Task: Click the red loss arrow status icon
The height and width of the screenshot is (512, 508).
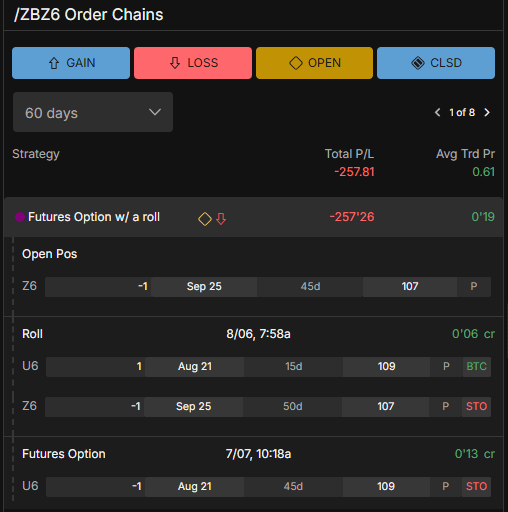Action: (x=221, y=219)
